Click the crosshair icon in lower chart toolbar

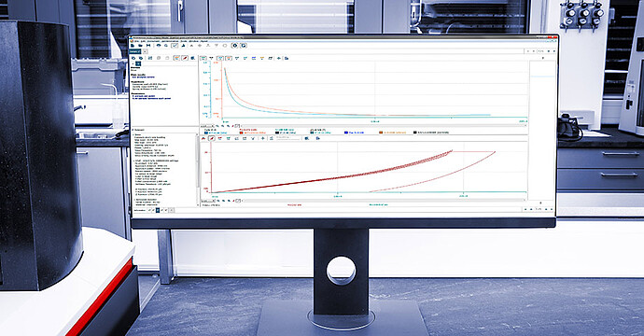(263, 138)
